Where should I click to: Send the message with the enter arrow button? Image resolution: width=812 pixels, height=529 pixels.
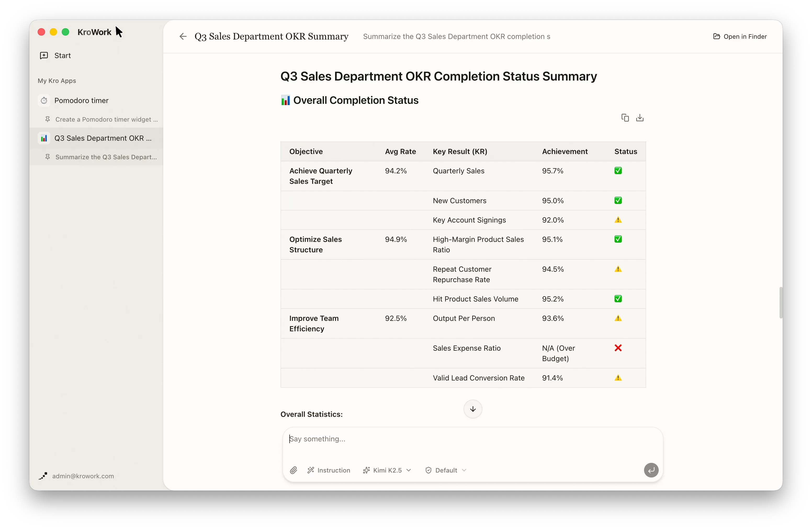[x=651, y=470]
